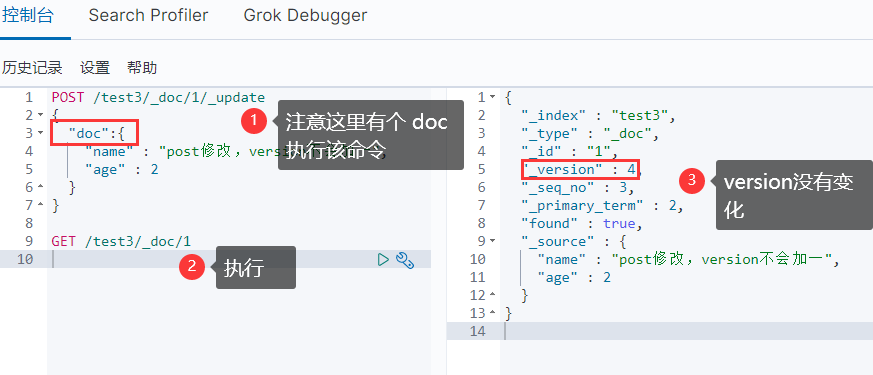The width and height of the screenshot is (873, 375).
Task: Send the request with the green play icon
Action: click(382, 259)
